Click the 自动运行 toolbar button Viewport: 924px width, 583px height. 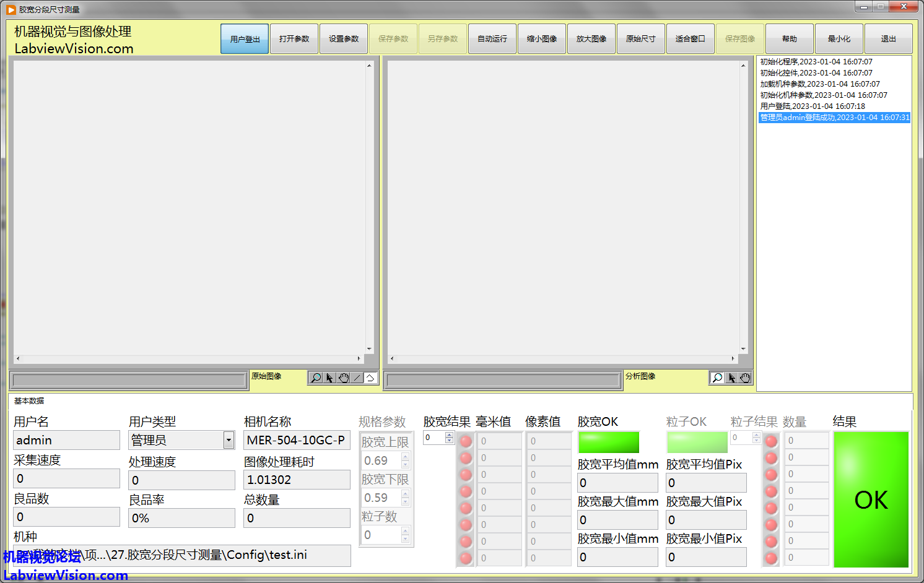tap(492, 39)
